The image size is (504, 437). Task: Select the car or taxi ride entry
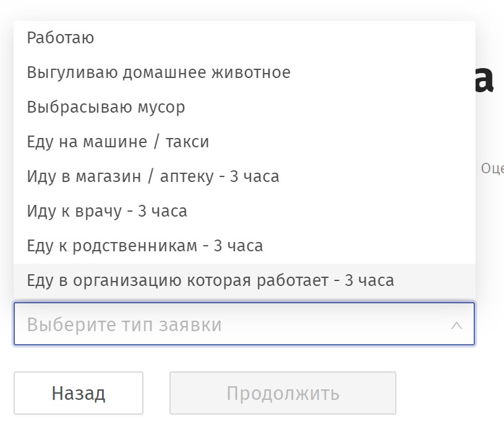tap(118, 142)
